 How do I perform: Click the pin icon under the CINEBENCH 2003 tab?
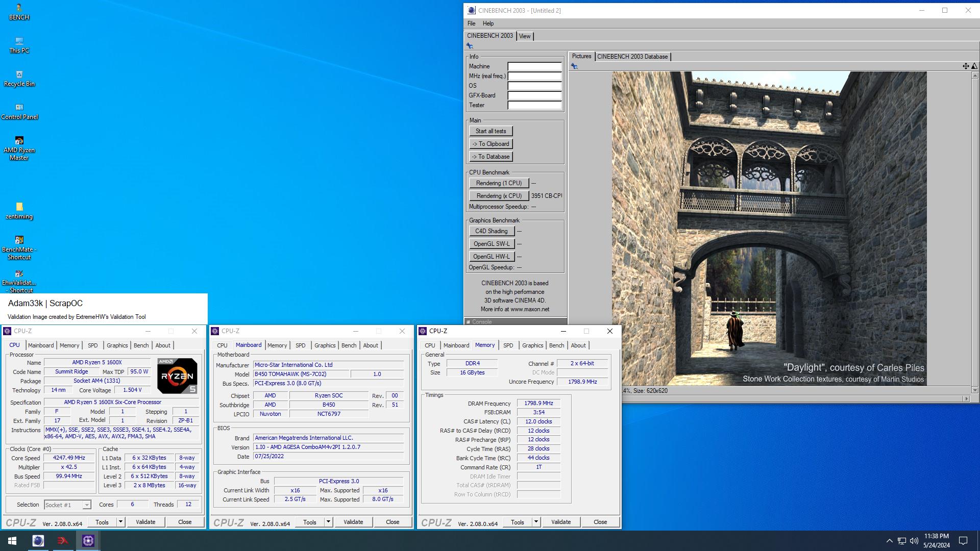click(470, 46)
